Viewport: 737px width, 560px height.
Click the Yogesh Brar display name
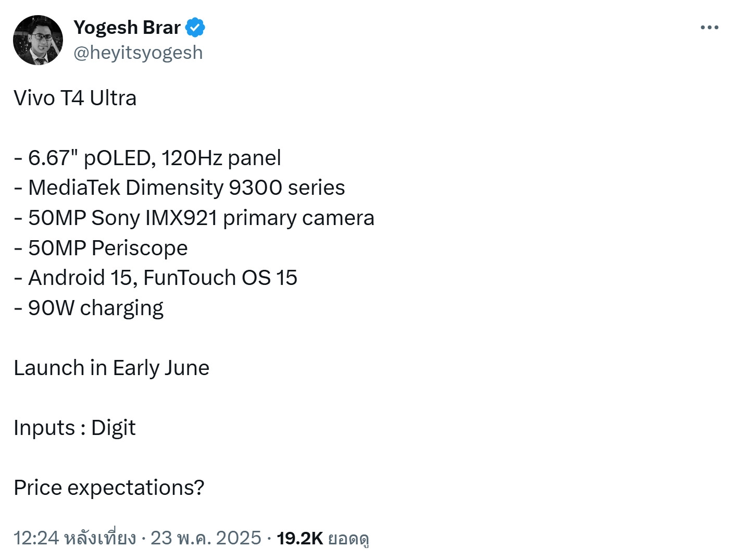coord(127,28)
